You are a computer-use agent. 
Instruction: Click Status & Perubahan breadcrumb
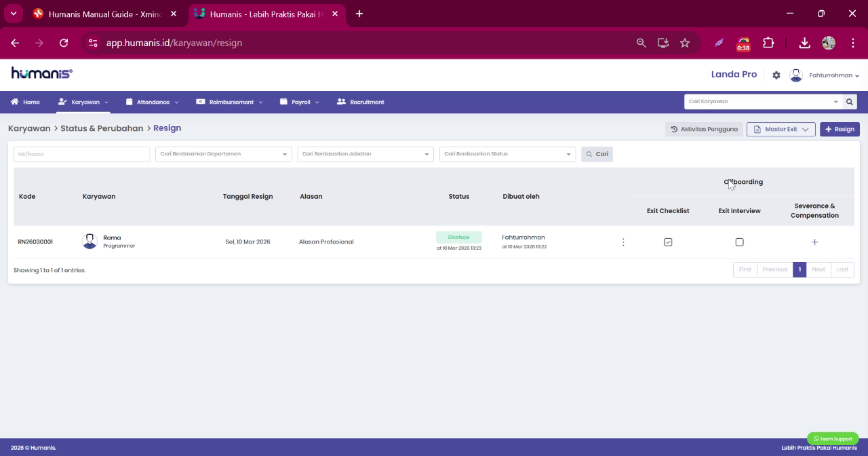point(102,128)
